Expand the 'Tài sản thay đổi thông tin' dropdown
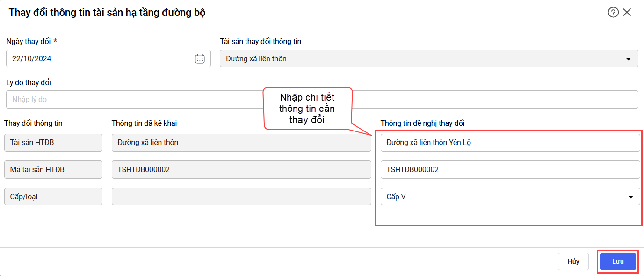644x276 pixels. tap(628, 59)
